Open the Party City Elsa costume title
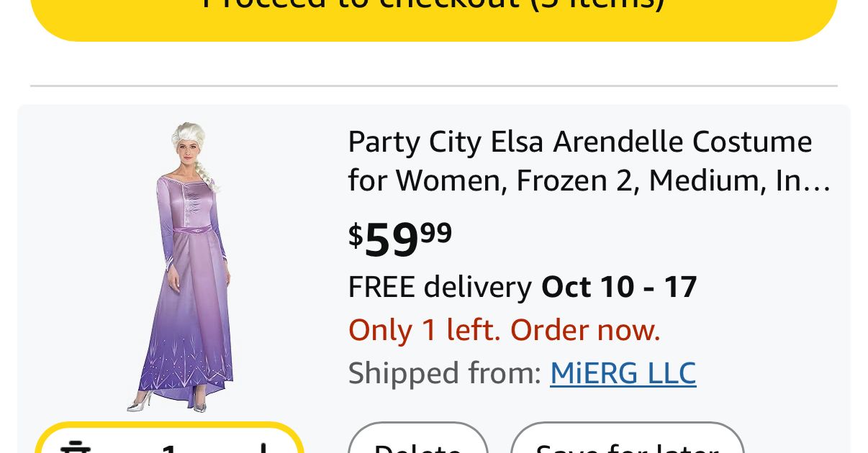This screenshot has height=453, width=868. [x=579, y=142]
